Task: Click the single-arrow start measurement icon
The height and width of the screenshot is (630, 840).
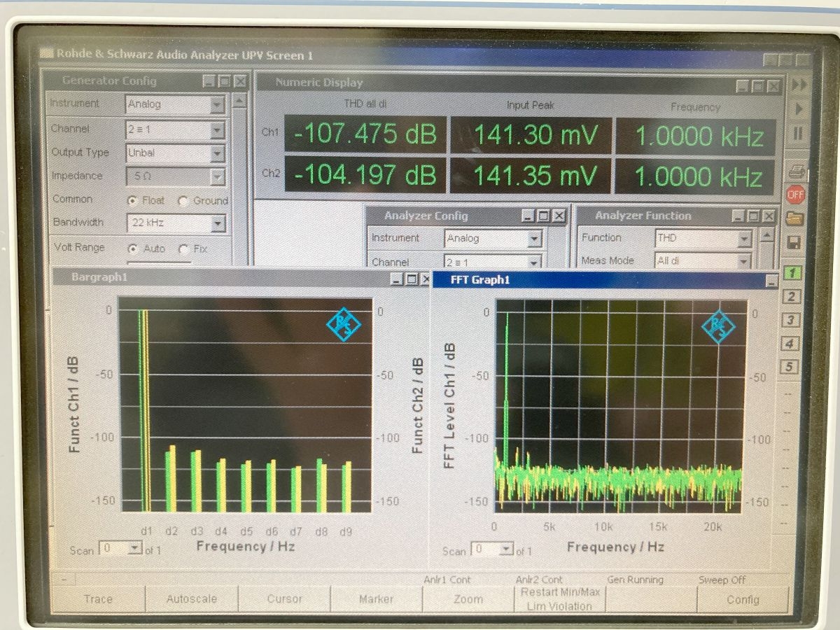Action: (x=798, y=108)
